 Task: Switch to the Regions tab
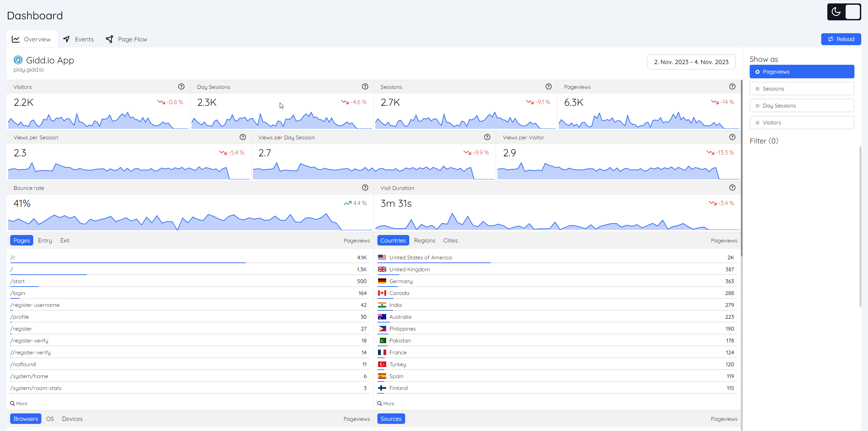pyautogui.click(x=425, y=240)
